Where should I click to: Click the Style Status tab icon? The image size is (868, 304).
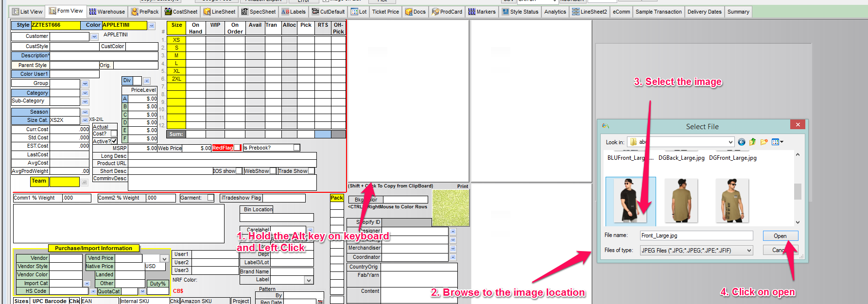pyautogui.click(x=505, y=12)
